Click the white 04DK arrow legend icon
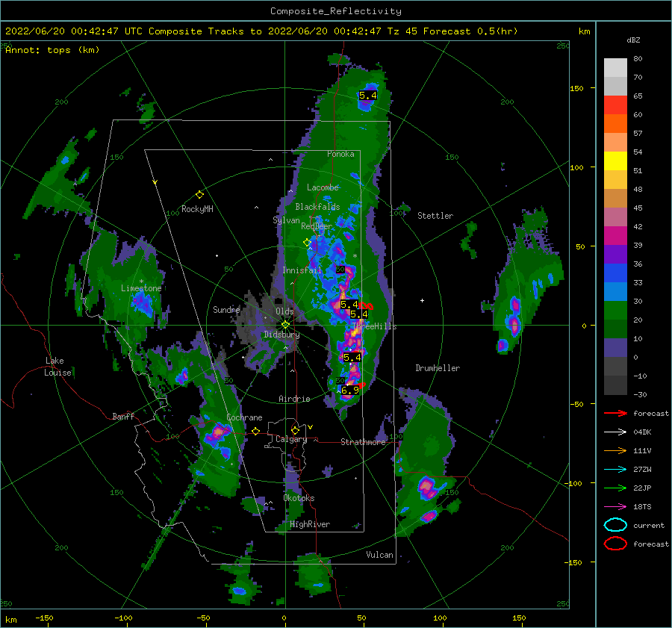This screenshot has height=628, width=672. (x=615, y=432)
